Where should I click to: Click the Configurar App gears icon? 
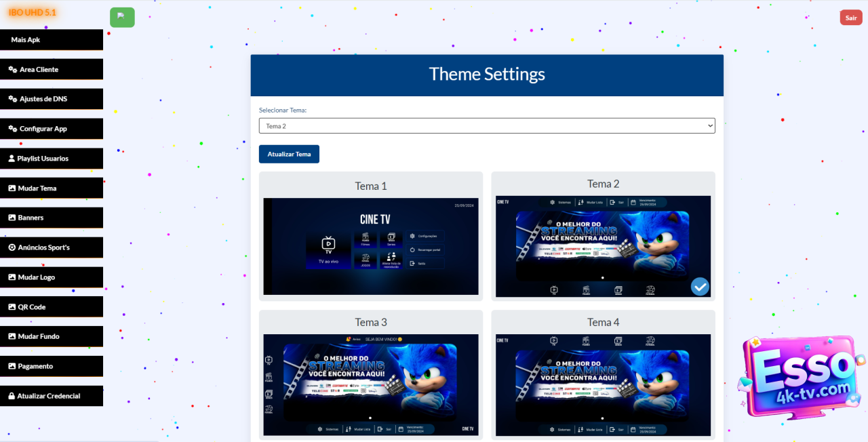click(12, 129)
